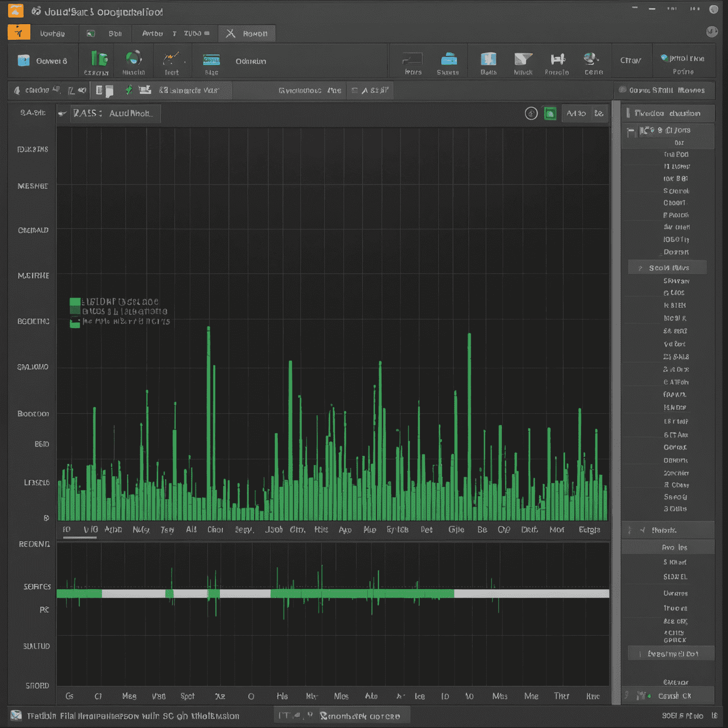Click the blue cube icon beside Oonwer
The image size is (728, 728).
coord(24,61)
